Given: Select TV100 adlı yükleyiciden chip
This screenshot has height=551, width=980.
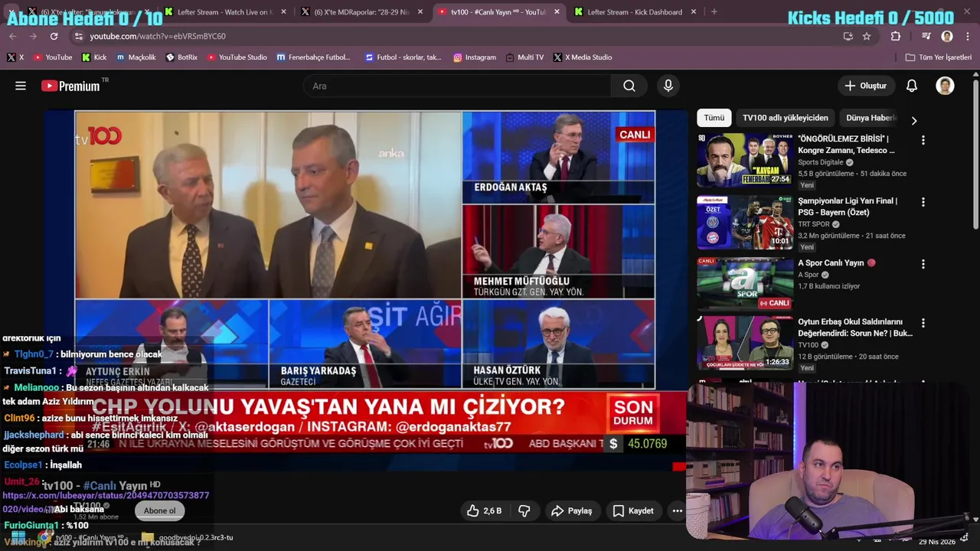Looking at the screenshot, I should click(x=785, y=118).
